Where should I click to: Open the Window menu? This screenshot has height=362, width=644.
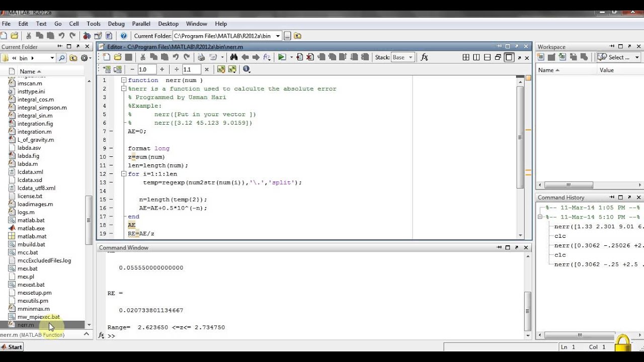[197, 24]
